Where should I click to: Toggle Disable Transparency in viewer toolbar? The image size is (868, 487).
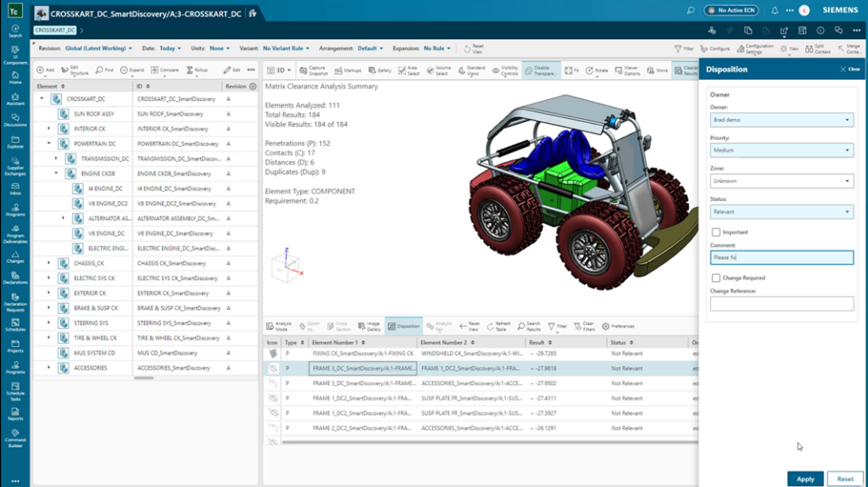tap(541, 70)
